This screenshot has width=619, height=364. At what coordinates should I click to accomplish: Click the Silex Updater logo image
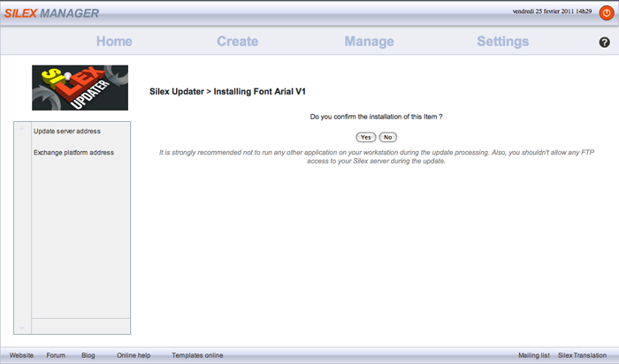click(80, 87)
